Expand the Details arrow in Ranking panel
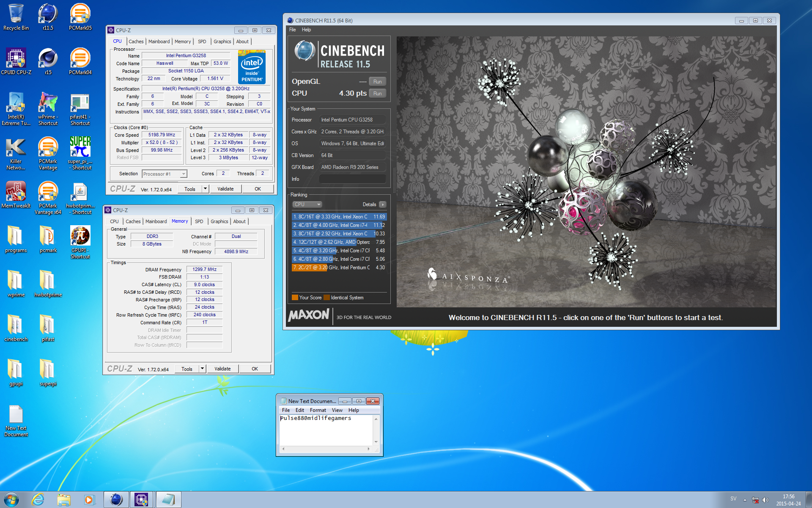This screenshot has height=508, width=812. coord(383,204)
